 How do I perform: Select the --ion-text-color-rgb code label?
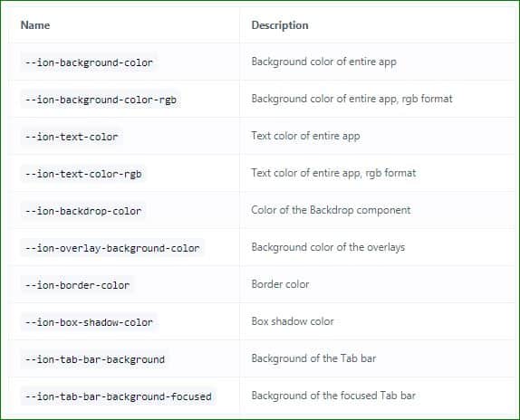tap(83, 174)
